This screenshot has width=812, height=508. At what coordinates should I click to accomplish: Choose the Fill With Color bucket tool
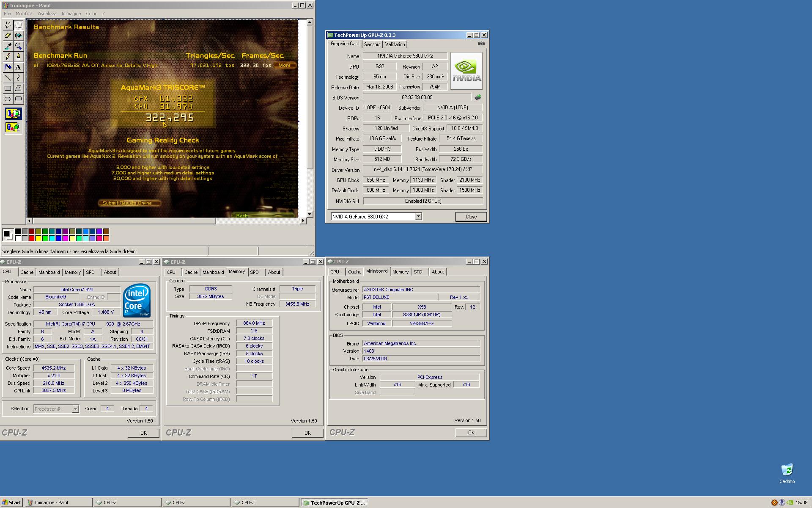tap(19, 36)
